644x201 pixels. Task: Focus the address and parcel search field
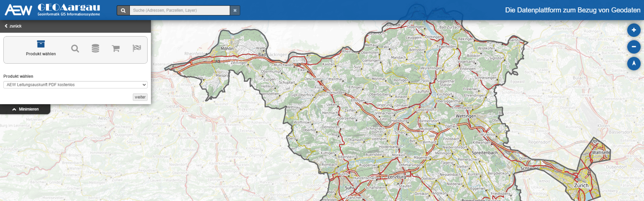pos(179,10)
